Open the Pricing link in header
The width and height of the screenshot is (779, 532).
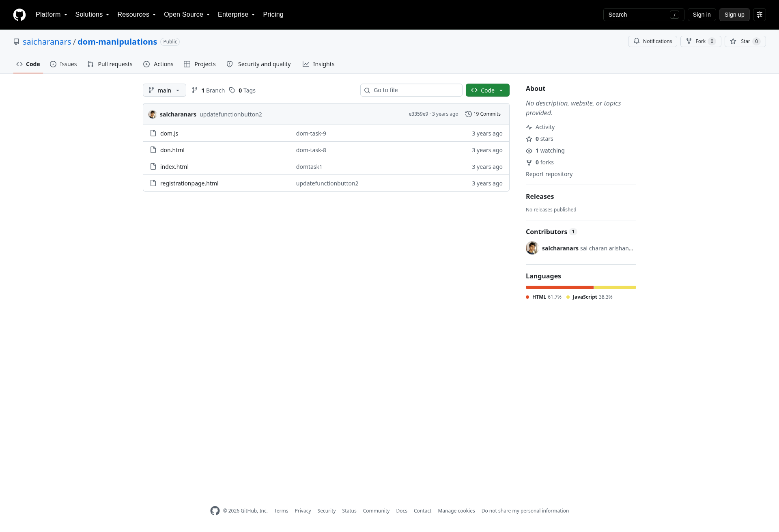point(273,15)
